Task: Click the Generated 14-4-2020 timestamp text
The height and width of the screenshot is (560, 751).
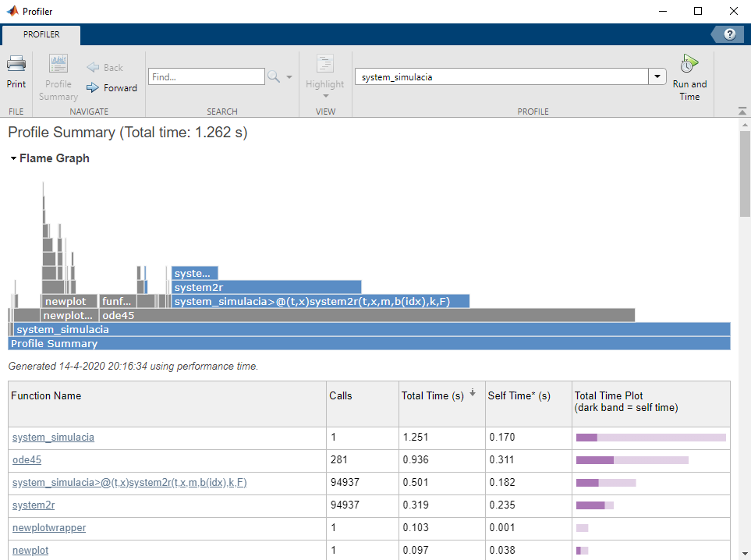Action: (133, 367)
